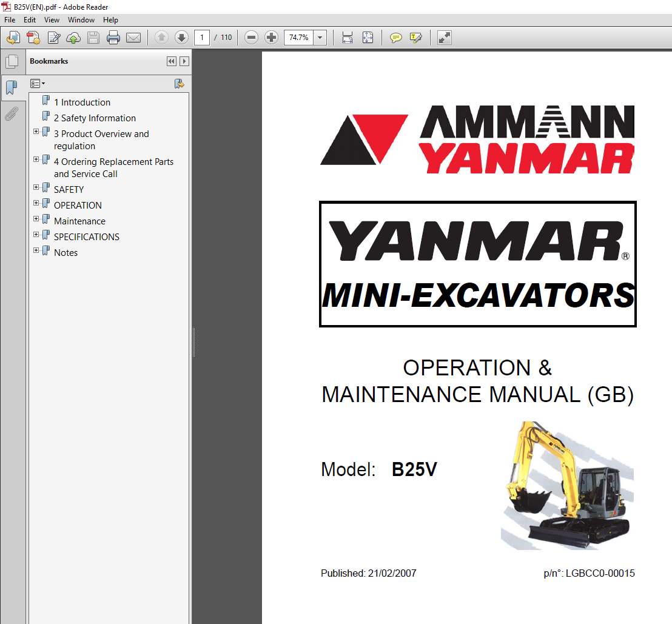Select the 4 Ordering Replacement Parts bookmark text

click(113, 168)
